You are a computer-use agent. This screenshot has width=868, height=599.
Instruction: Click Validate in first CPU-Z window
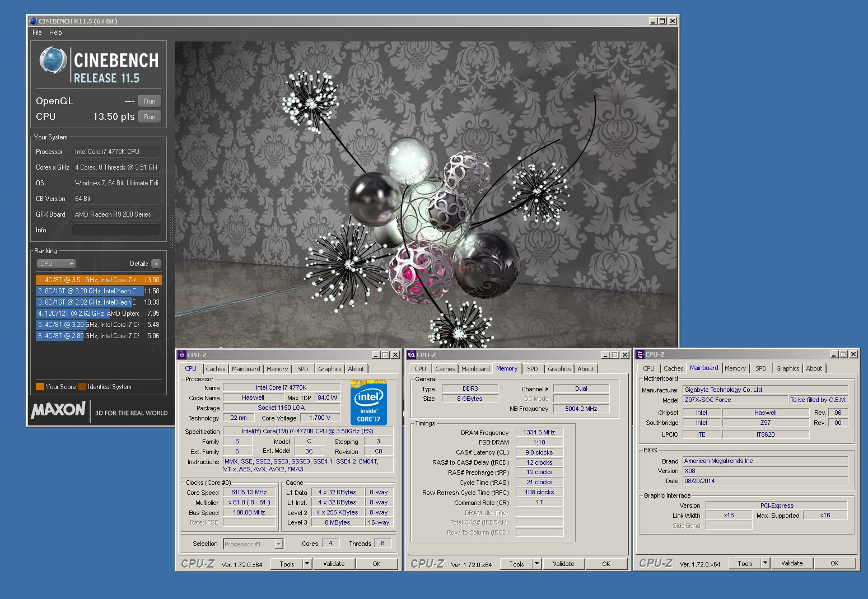(334, 564)
